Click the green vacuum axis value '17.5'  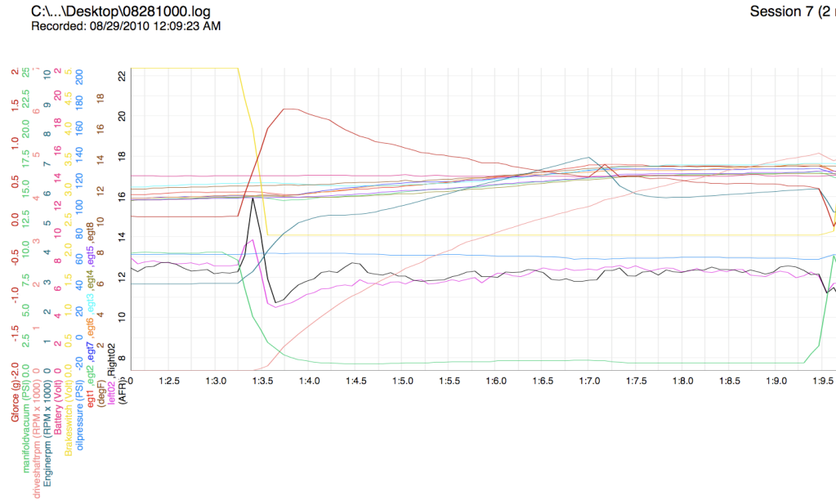(25, 158)
